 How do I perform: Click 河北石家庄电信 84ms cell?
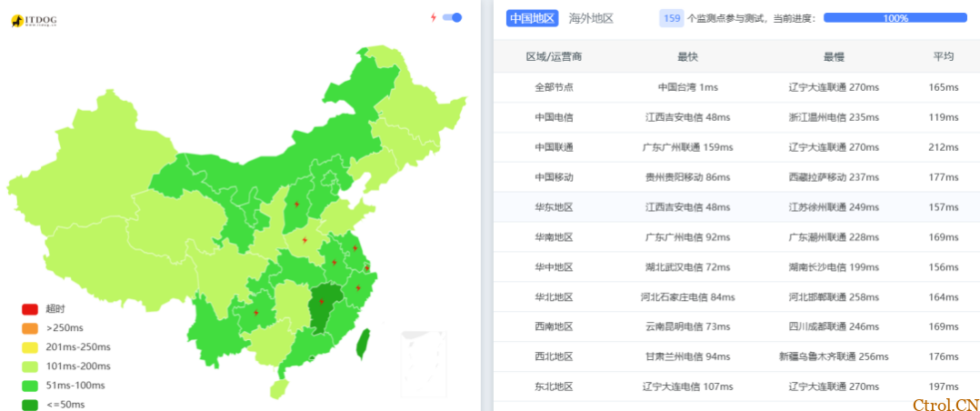point(687,297)
